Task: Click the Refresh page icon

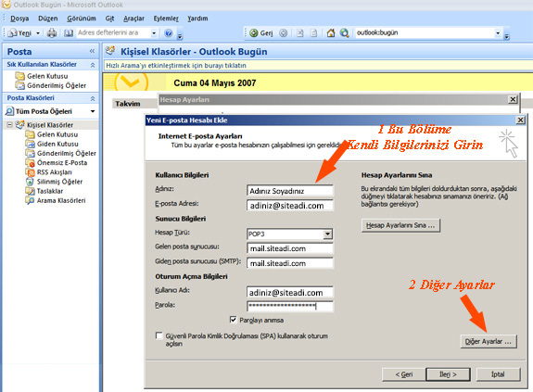Action: (x=313, y=33)
